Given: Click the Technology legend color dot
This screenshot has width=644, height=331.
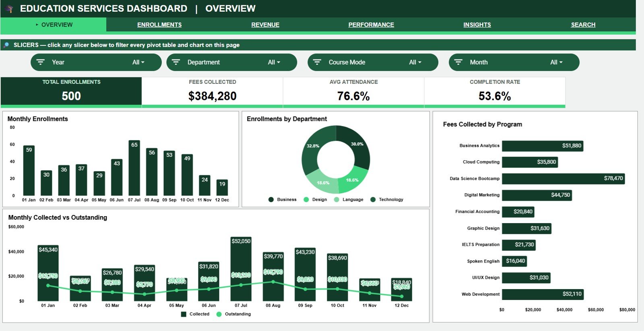Looking at the screenshot, I should coord(373,199).
